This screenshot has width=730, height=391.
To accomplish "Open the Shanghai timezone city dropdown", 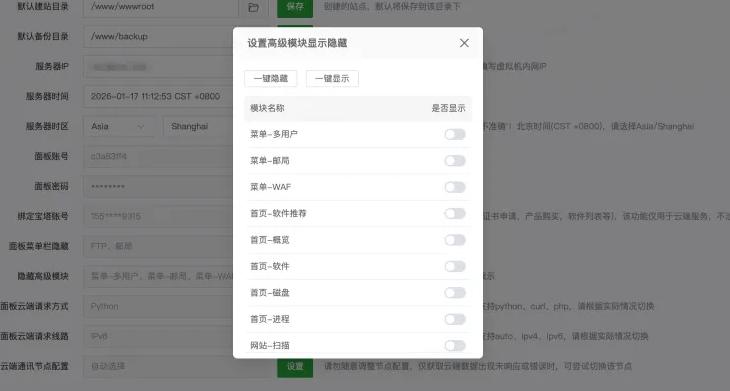I will tap(198, 127).
